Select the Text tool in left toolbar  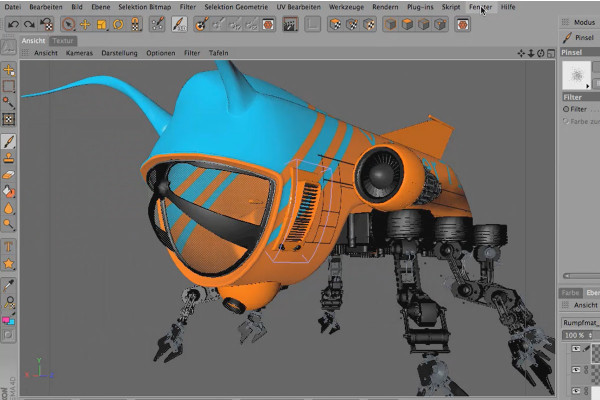(8, 247)
